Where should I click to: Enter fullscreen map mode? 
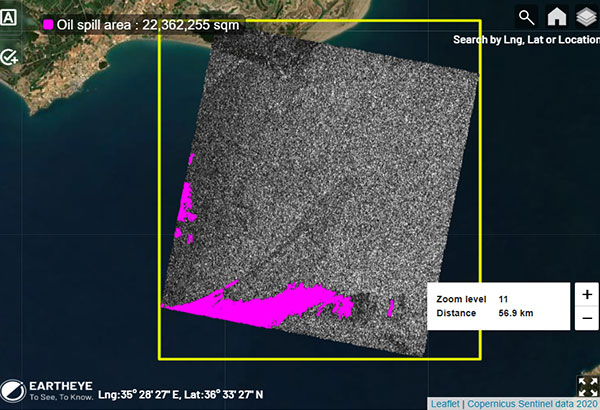[x=587, y=387]
